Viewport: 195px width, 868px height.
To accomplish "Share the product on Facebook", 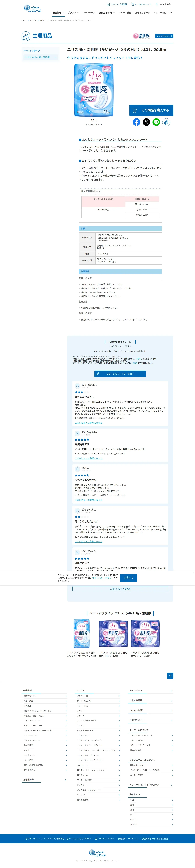I will click(136, 122).
